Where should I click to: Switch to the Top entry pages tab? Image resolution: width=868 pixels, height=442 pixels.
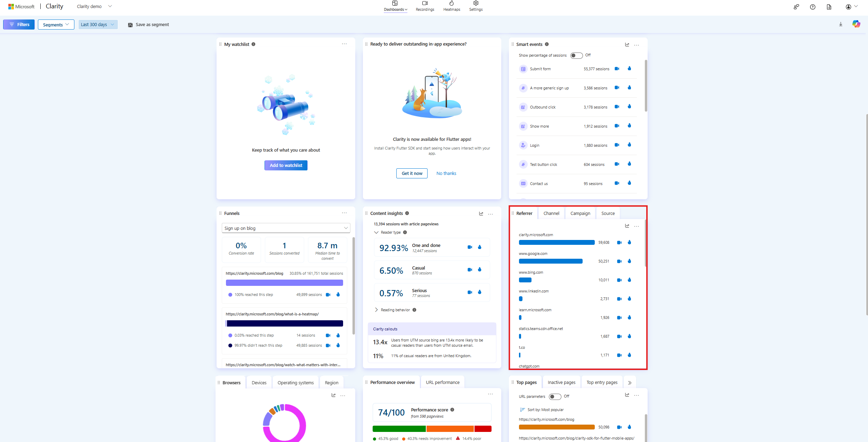point(602,382)
